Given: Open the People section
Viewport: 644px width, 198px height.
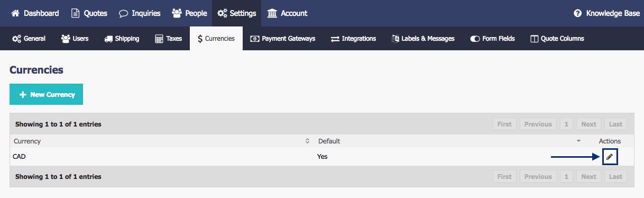Looking at the screenshot, I should (189, 13).
